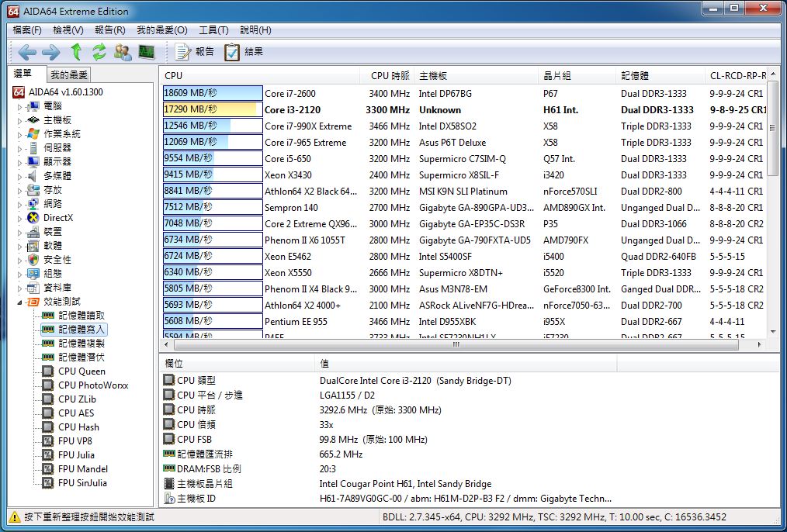
Task: Open the 報告(R) menu
Action: [110, 30]
